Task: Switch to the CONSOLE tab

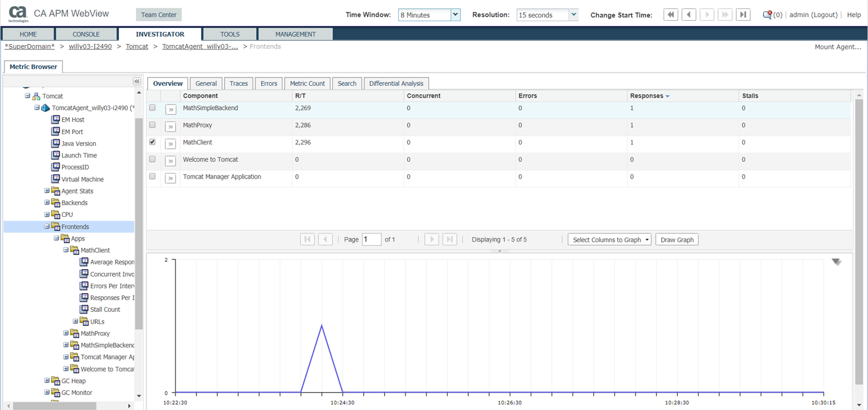Action: (86, 34)
